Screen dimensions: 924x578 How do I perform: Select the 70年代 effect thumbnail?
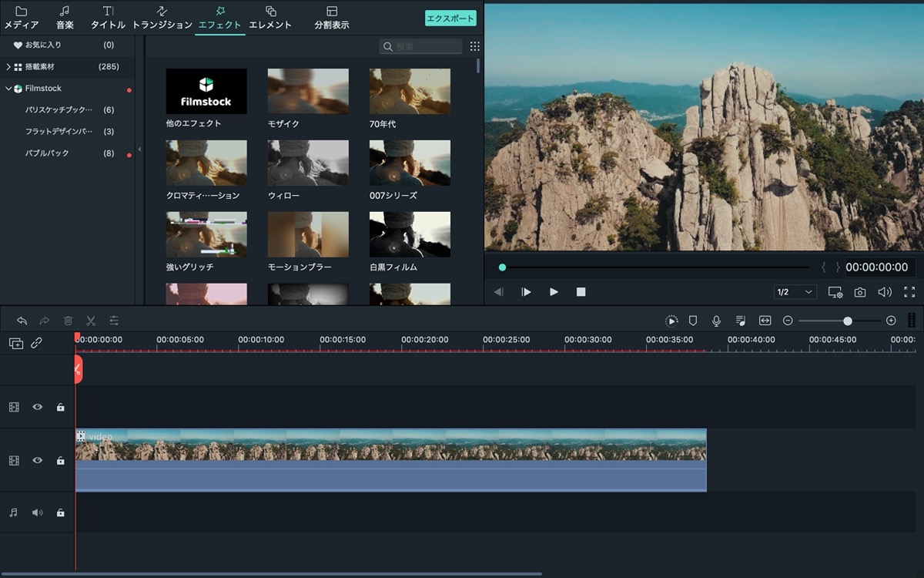coord(410,91)
